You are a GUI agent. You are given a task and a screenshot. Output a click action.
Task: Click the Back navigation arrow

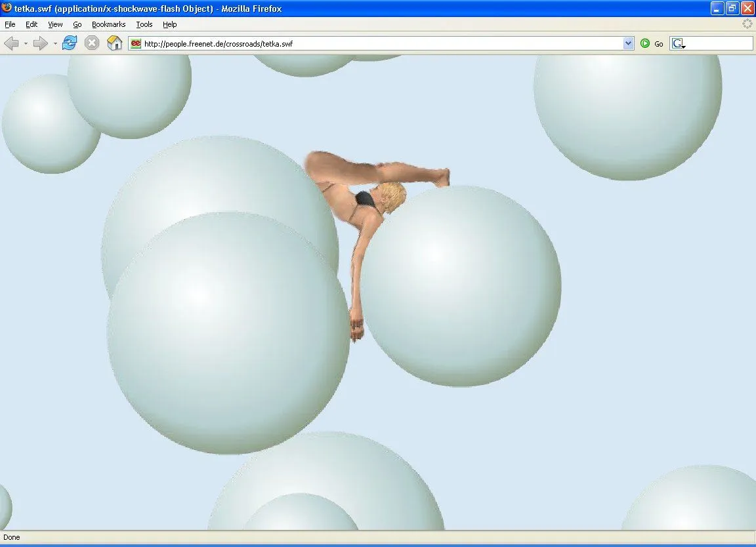click(12, 43)
